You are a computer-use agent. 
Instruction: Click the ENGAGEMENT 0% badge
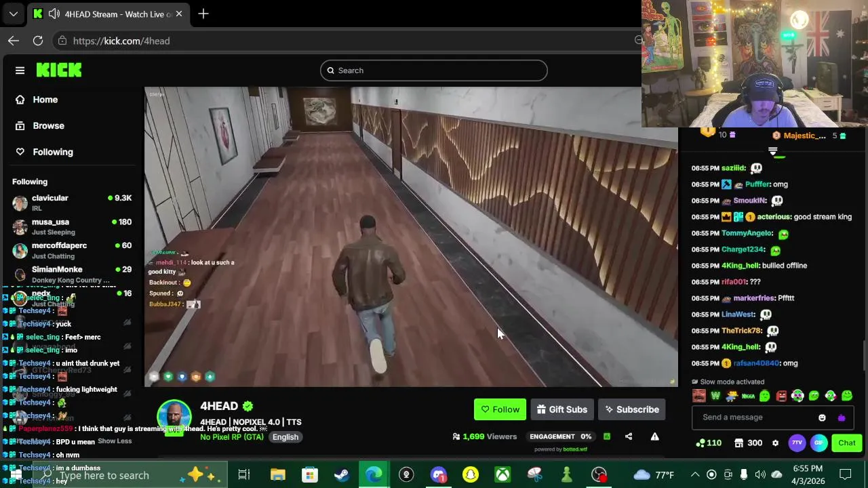tap(561, 436)
